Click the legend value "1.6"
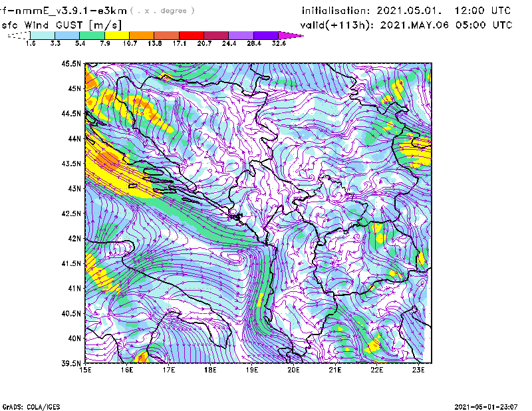The width and height of the screenshot is (532, 411). tap(31, 43)
